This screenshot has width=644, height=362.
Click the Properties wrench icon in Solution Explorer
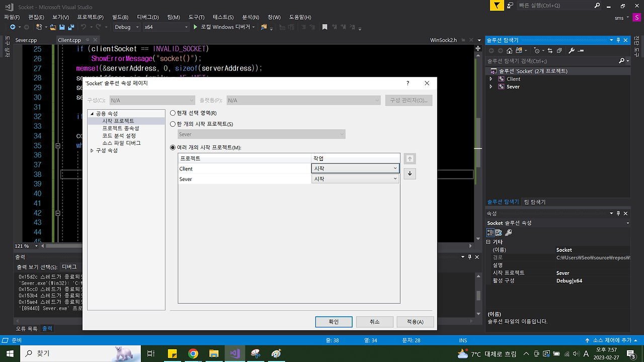[x=572, y=50]
